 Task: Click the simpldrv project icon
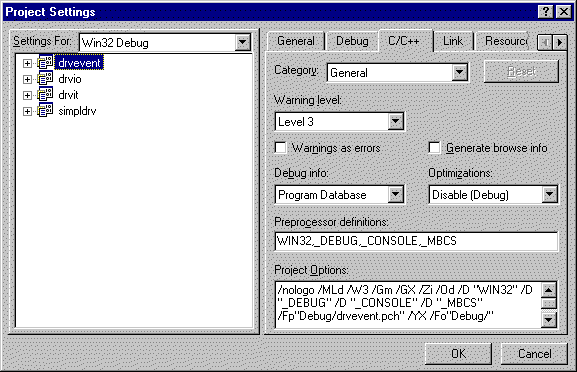pos(45,111)
